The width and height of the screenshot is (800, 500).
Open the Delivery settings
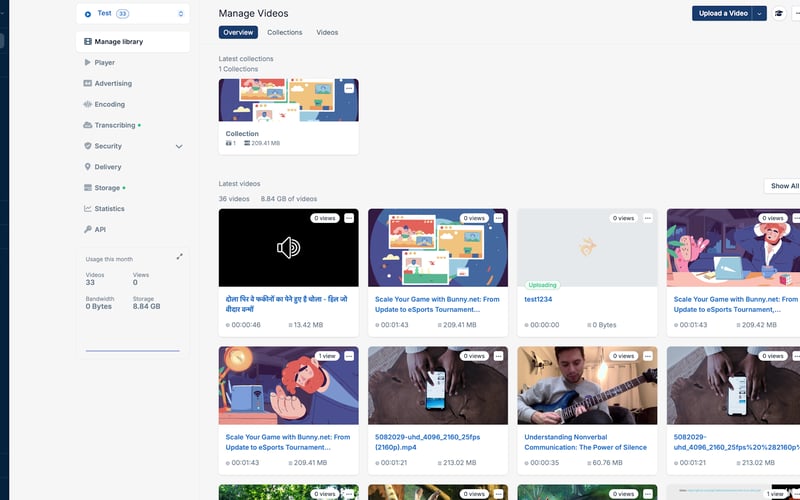click(x=108, y=167)
